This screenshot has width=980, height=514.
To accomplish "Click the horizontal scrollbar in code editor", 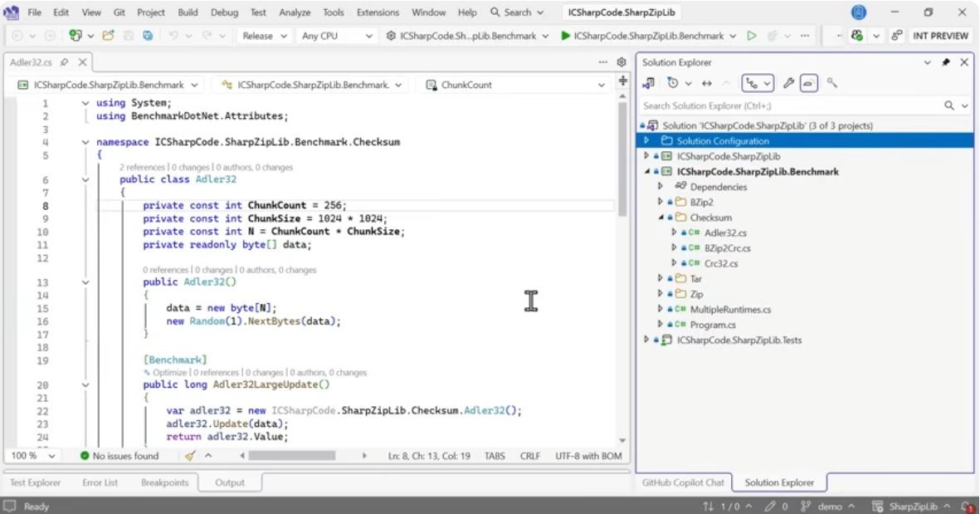I will point(290,456).
